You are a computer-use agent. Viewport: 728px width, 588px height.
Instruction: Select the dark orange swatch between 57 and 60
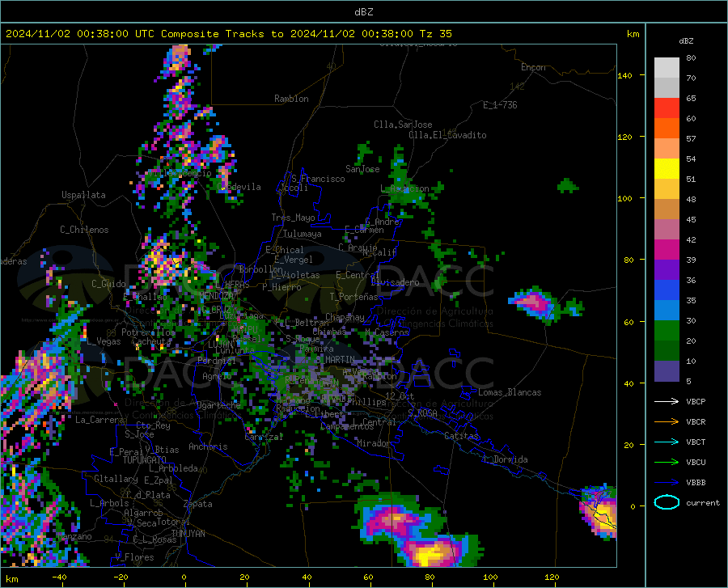click(x=667, y=129)
